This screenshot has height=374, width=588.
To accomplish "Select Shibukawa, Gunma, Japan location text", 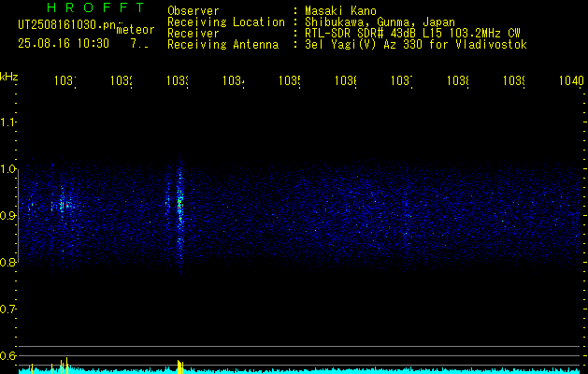I will [x=380, y=22].
